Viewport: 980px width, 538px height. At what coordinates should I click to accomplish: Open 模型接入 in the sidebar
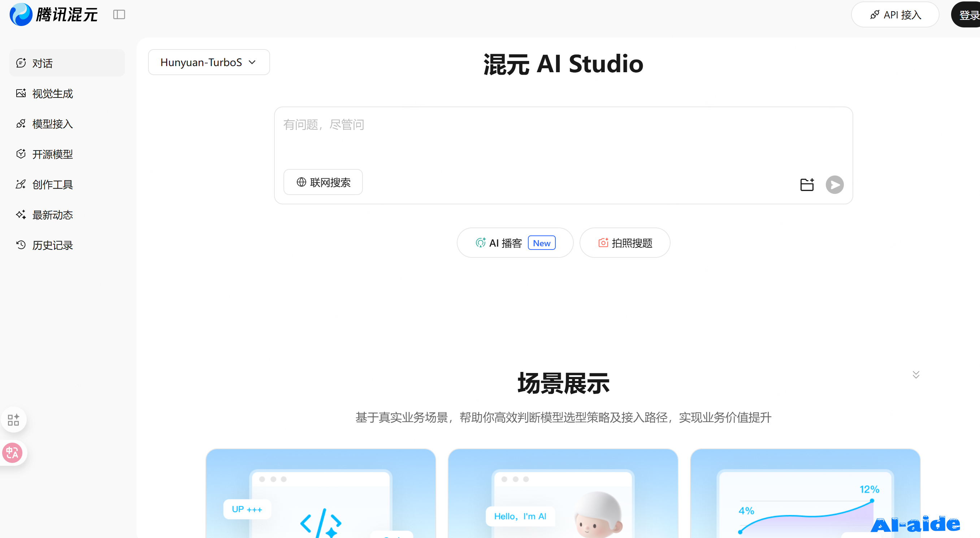[x=67, y=123]
